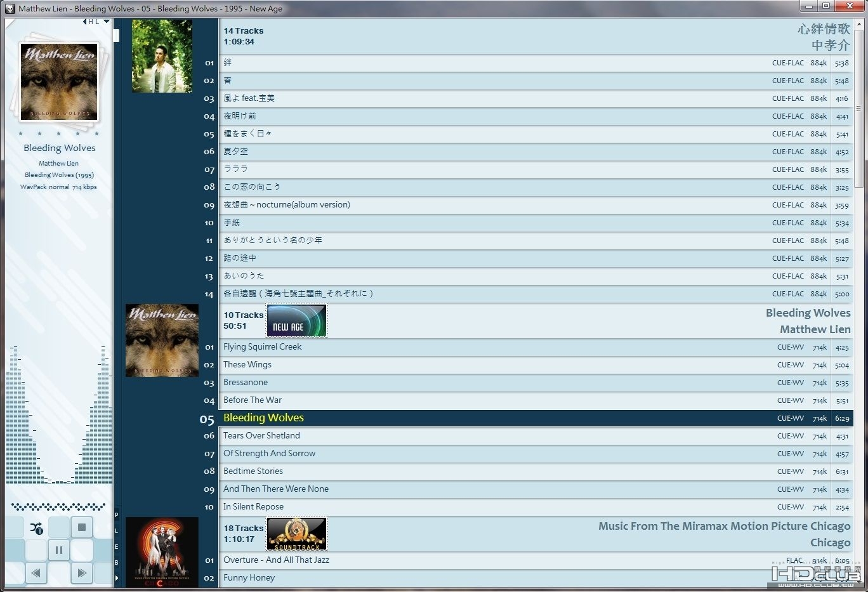
Task: Select the 心絆情歌 album cover thumbnail
Action: pyautogui.click(x=162, y=56)
